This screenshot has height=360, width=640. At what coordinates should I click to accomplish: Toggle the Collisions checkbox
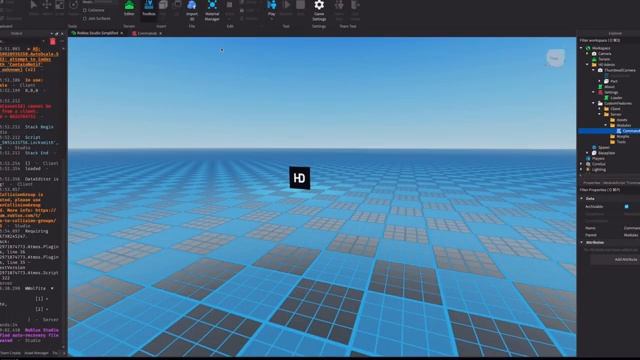84,10
